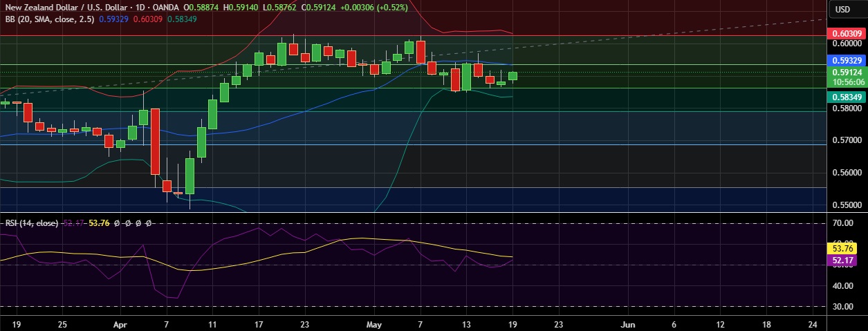This screenshot has width=868, height=331.
Task: Click the 13 date label on the time axis
Action: pos(466,324)
